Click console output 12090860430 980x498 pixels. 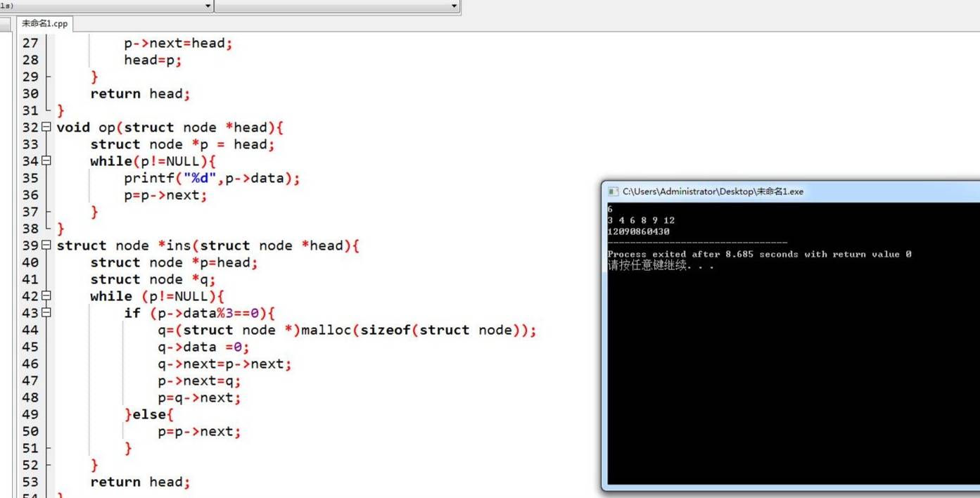tap(638, 231)
